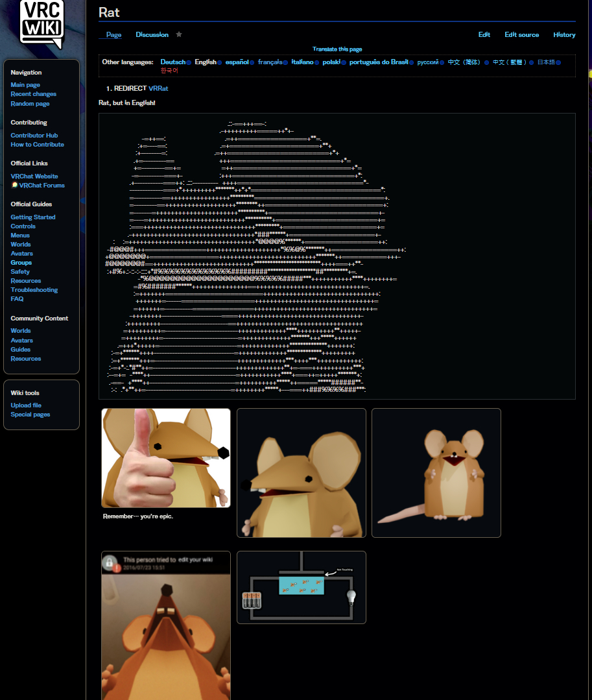Click the Translate this page link
592x700 pixels.
coord(337,49)
